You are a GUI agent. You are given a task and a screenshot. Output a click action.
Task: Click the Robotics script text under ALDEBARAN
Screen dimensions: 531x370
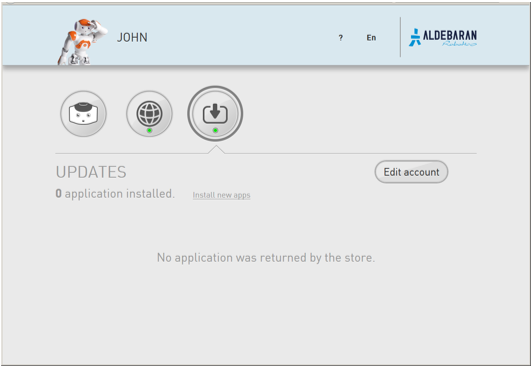[459, 44]
